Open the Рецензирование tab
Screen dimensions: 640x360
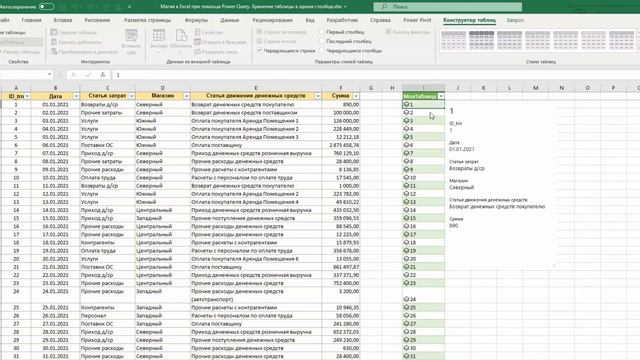273,20
